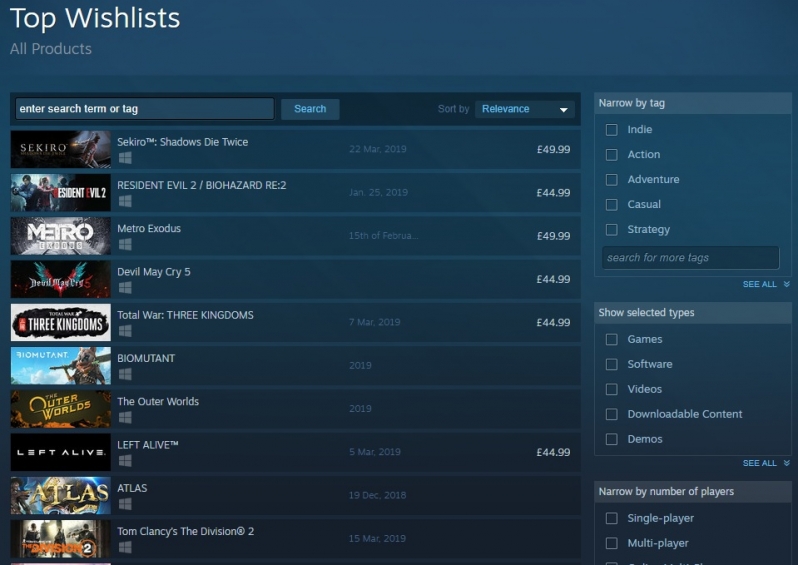Click the Windows icon under Metro Exodus

(125, 244)
